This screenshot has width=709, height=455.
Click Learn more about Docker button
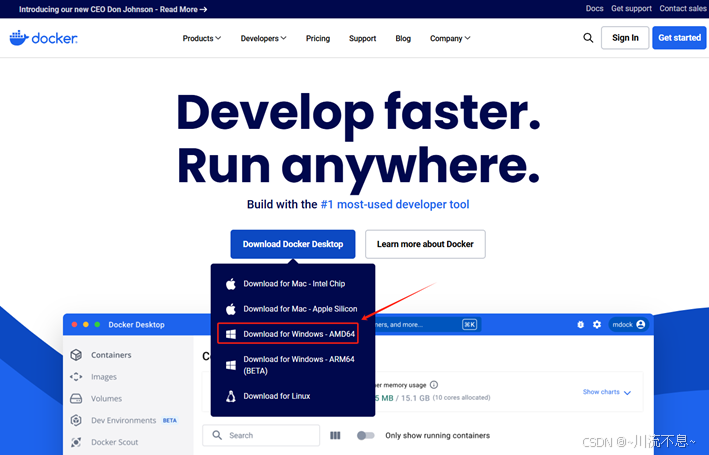click(425, 244)
